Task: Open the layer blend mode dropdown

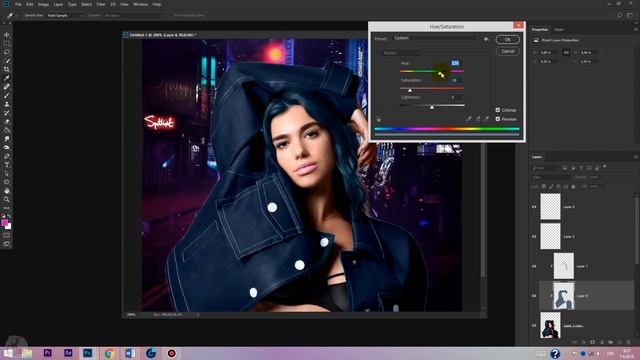Action: (551, 177)
